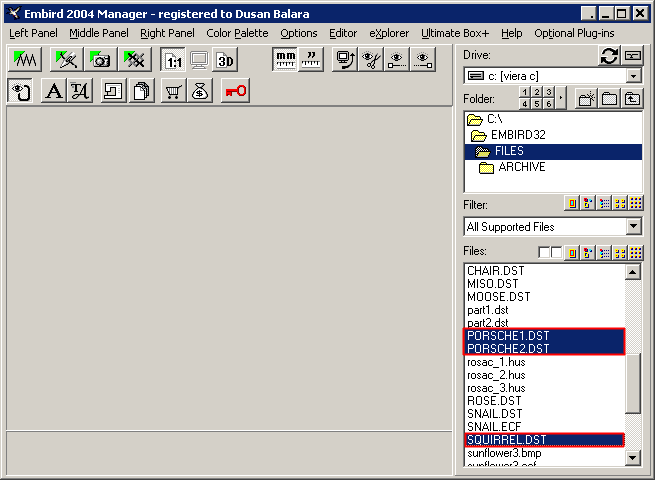The width and height of the screenshot is (655, 480).
Task: Click single-design view icon in Filter row
Action: pos(572,203)
